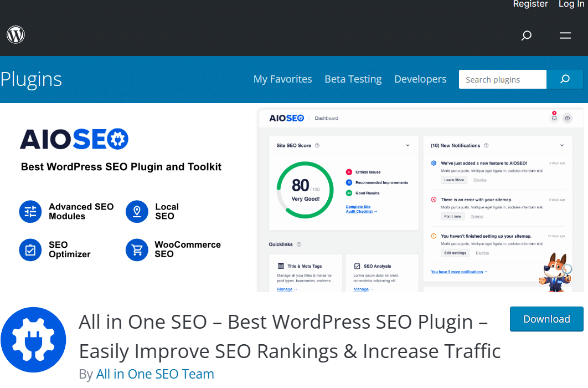Switch to Beta Testing
Viewport: 588px width, 388px height.
click(x=353, y=79)
